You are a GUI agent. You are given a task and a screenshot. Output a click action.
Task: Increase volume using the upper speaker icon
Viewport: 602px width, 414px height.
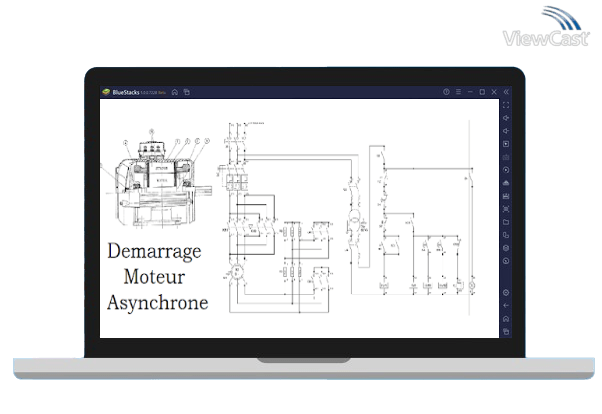[x=506, y=118]
